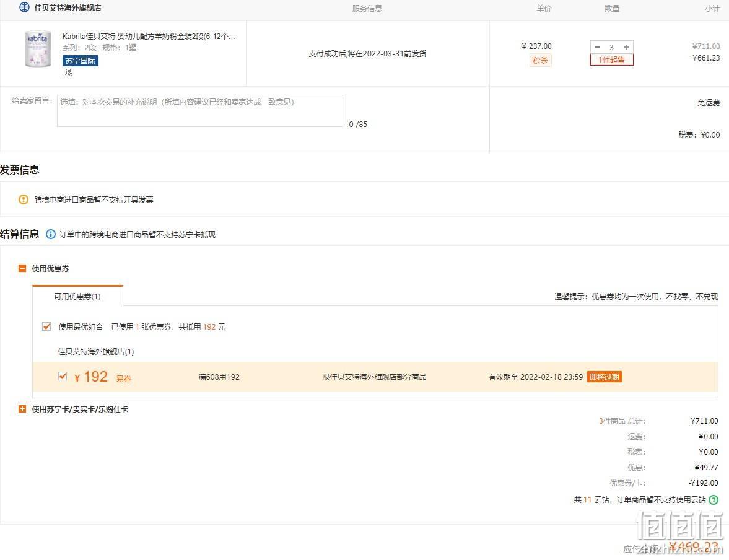Click the invoice warning exclamation icon
729x560 pixels.
[24, 199]
